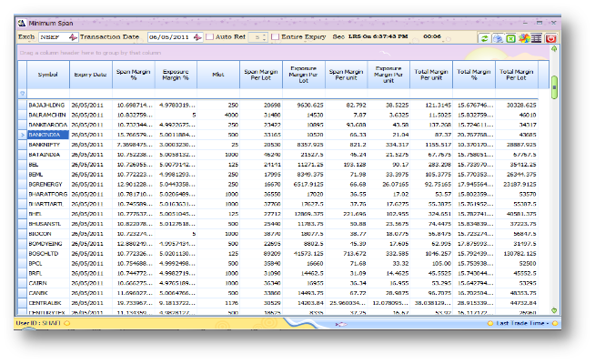Click the red power exit icon
The width and height of the screenshot is (595, 364).
pyautogui.click(x=550, y=38)
